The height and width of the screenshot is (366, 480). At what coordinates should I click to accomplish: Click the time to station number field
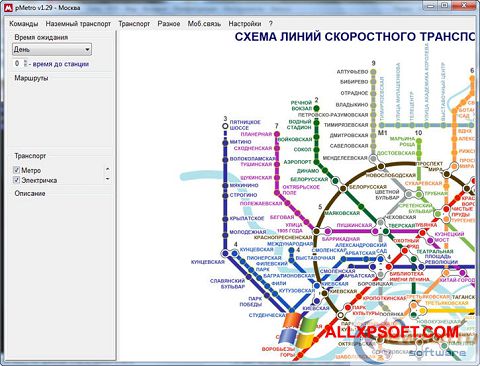click(18, 63)
